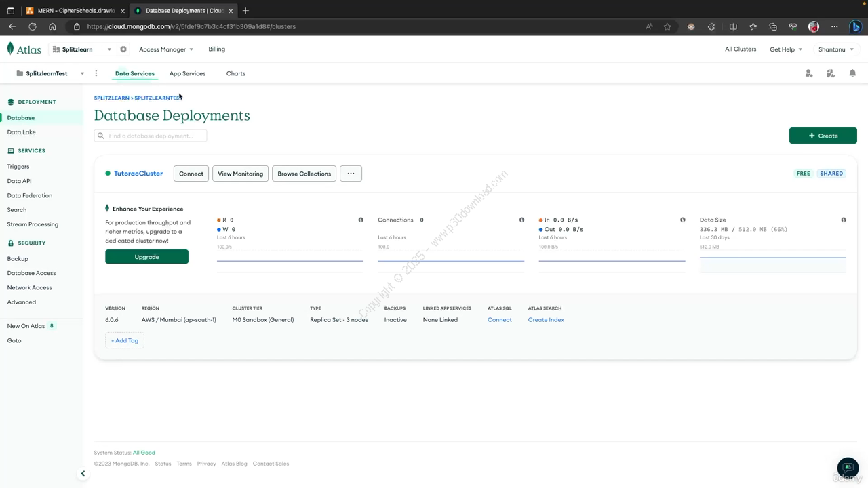Expand Access Manager dropdown
The width and height of the screenshot is (868, 488).
point(166,49)
